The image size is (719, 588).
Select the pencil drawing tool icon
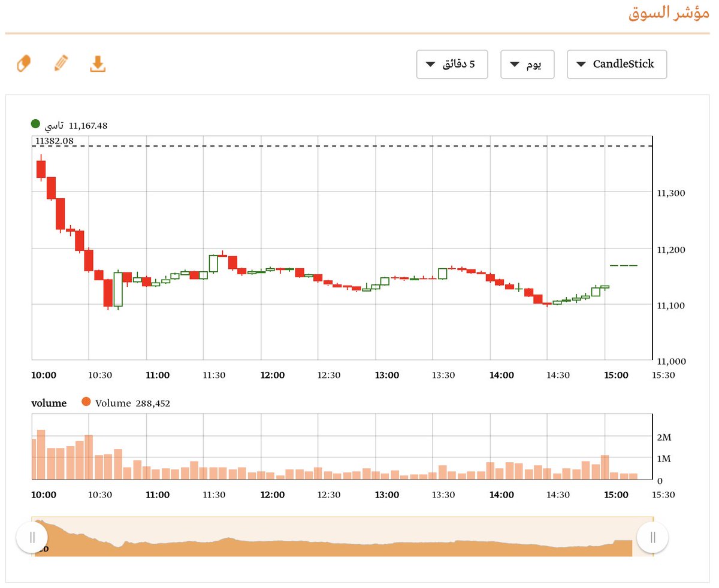pyautogui.click(x=61, y=63)
